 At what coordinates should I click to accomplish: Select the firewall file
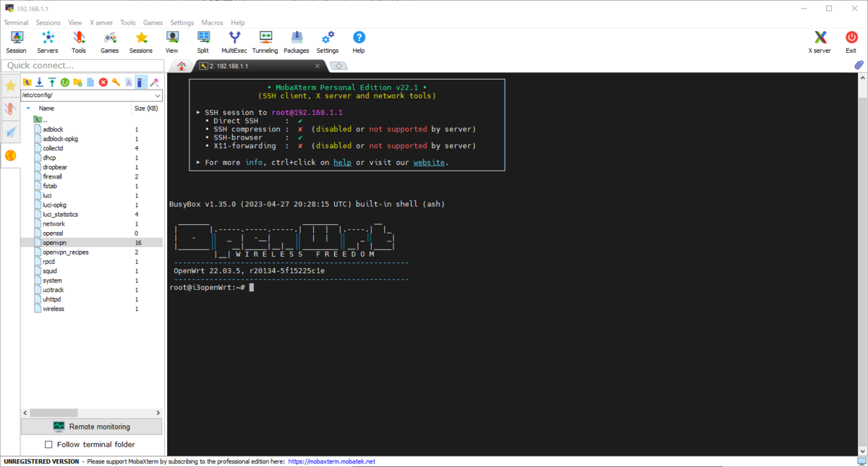click(92, 176)
